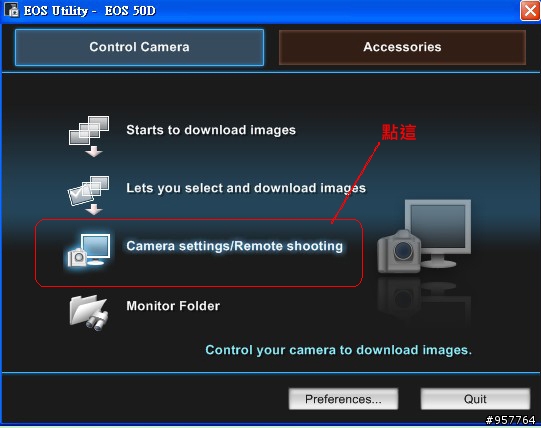Click the Monitor Folder binoculars icon
The height and width of the screenshot is (428, 541).
(89, 313)
